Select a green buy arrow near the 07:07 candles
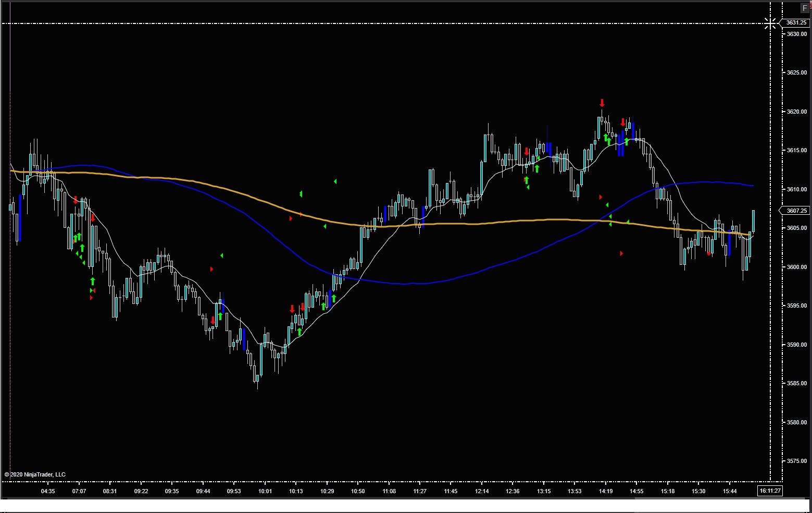This screenshot has width=812, height=513. 78,237
